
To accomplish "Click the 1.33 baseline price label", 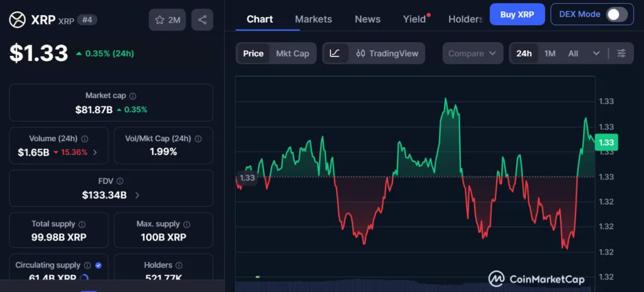I will point(247,177).
